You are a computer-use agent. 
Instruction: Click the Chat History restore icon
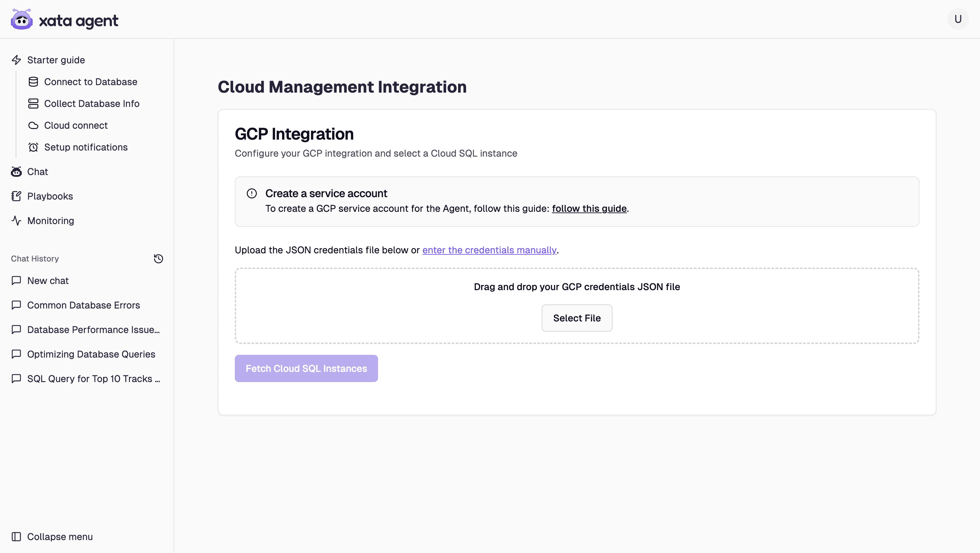[158, 258]
